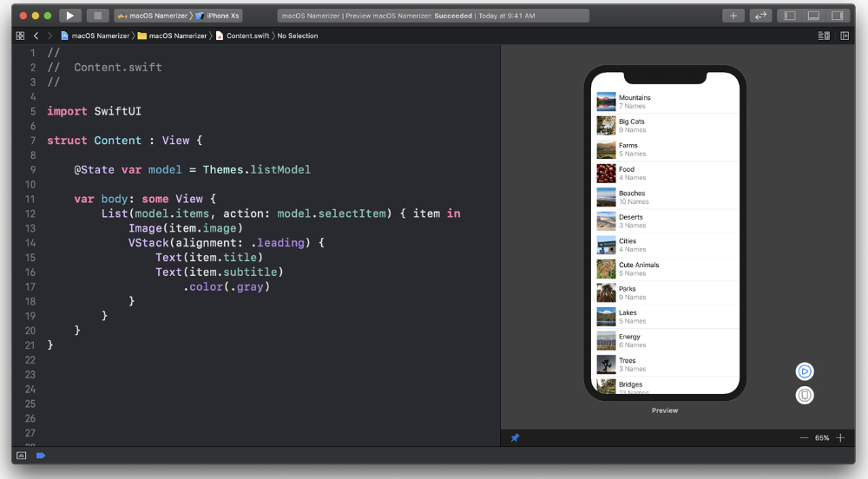Select the Mountains row in preview
This screenshot has height=479, width=868.
click(x=665, y=102)
